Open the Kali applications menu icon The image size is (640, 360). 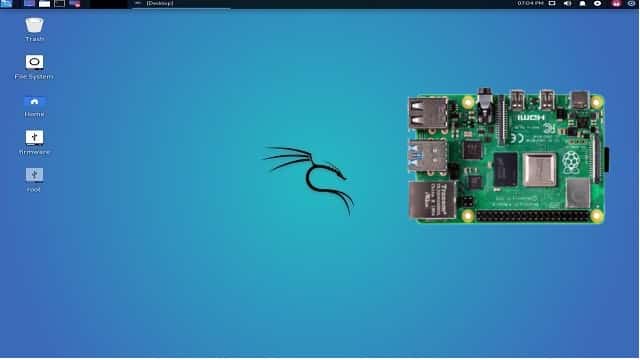[x=6, y=4]
